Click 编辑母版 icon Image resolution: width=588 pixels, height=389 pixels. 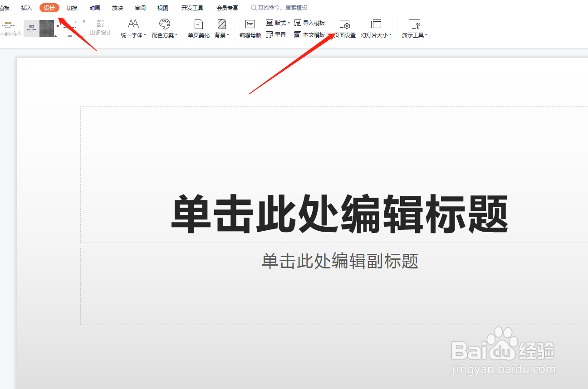[250, 28]
